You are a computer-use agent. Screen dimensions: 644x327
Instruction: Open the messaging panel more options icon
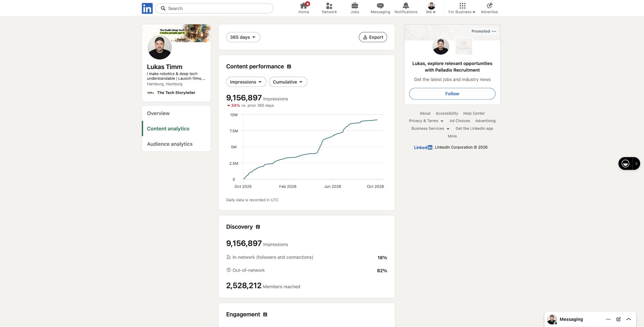pyautogui.click(x=608, y=319)
